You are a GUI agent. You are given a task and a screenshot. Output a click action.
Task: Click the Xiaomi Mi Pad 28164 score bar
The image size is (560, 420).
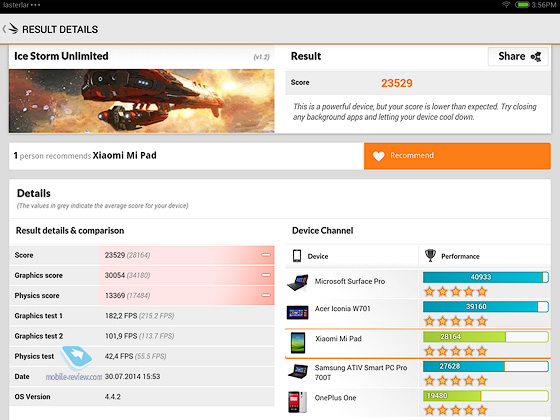coord(486,337)
